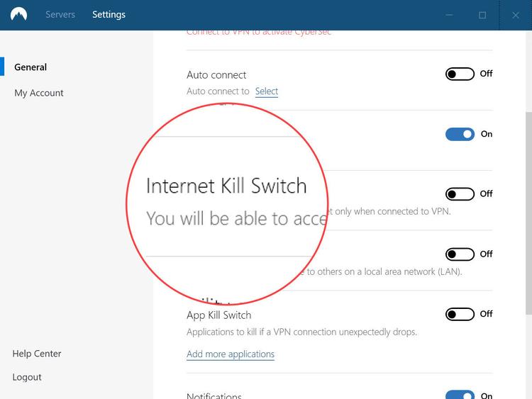Click the red Cybersec activation message
The width and height of the screenshot is (532, 399).
click(x=259, y=33)
